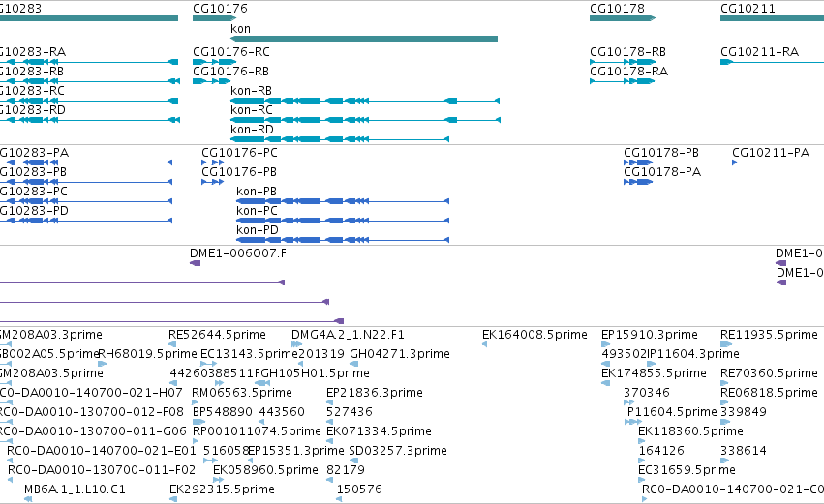Click the EP15351.3prime label

point(296,452)
